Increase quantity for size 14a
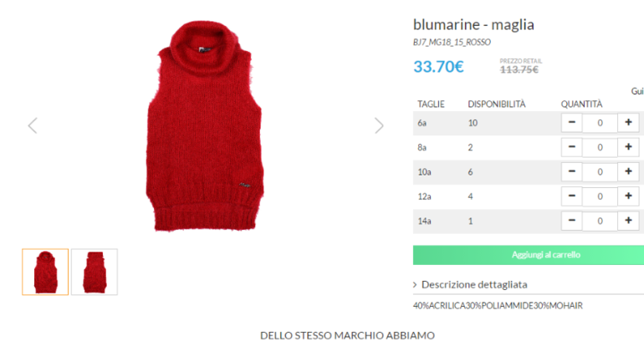644x341 pixels. (628, 221)
